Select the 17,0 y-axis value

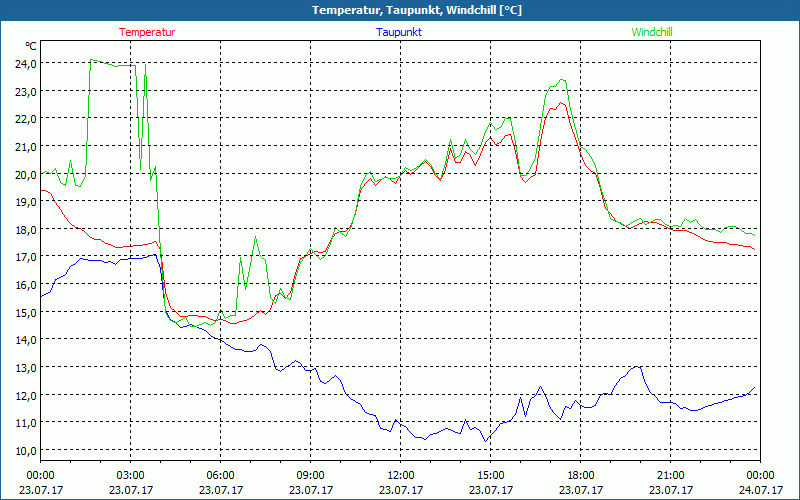[x=26, y=257]
